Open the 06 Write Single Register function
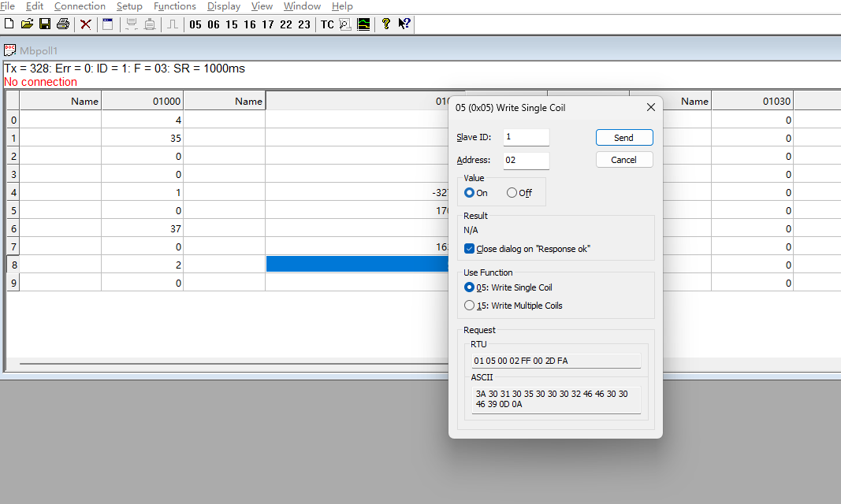Screen dimensions: 841x504 (x=214, y=24)
